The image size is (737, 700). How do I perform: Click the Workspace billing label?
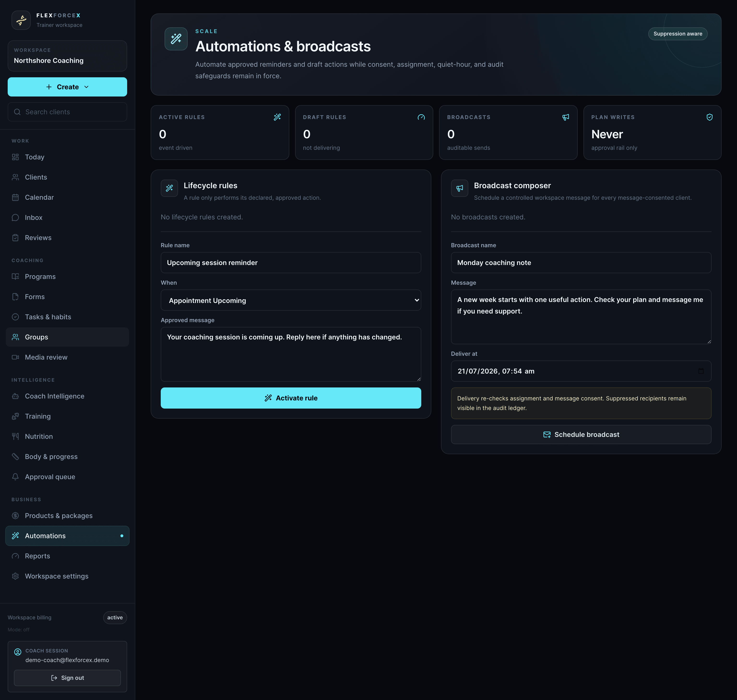[x=30, y=617]
